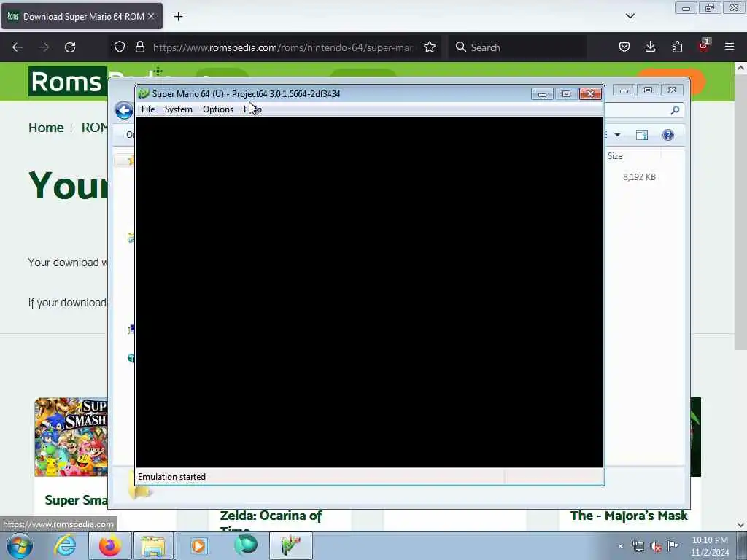Bookmark this page with star icon
This screenshot has height=560, width=747.
click(430, 47)
